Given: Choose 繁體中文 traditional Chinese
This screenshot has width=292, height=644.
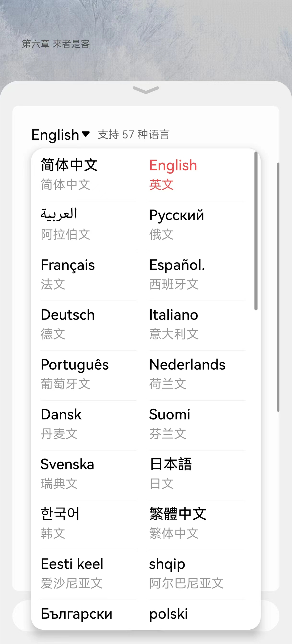Looking at the screenshot, I should (197, 524).
